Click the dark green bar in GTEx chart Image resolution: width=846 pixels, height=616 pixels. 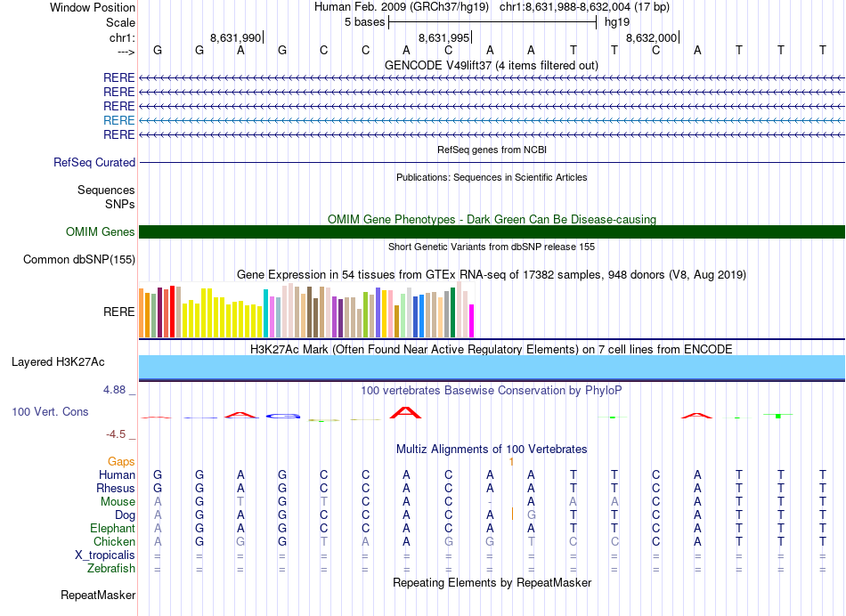(452, 312)
